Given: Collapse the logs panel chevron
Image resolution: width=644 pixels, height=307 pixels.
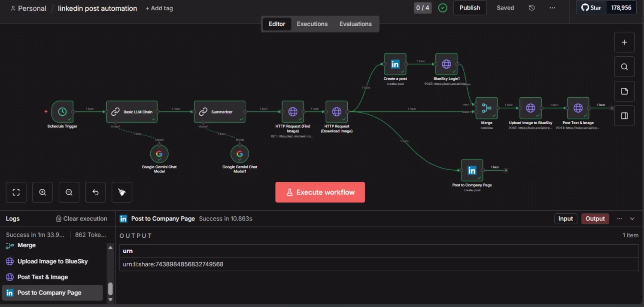Looking at the screenshot, I should (632, 219).
